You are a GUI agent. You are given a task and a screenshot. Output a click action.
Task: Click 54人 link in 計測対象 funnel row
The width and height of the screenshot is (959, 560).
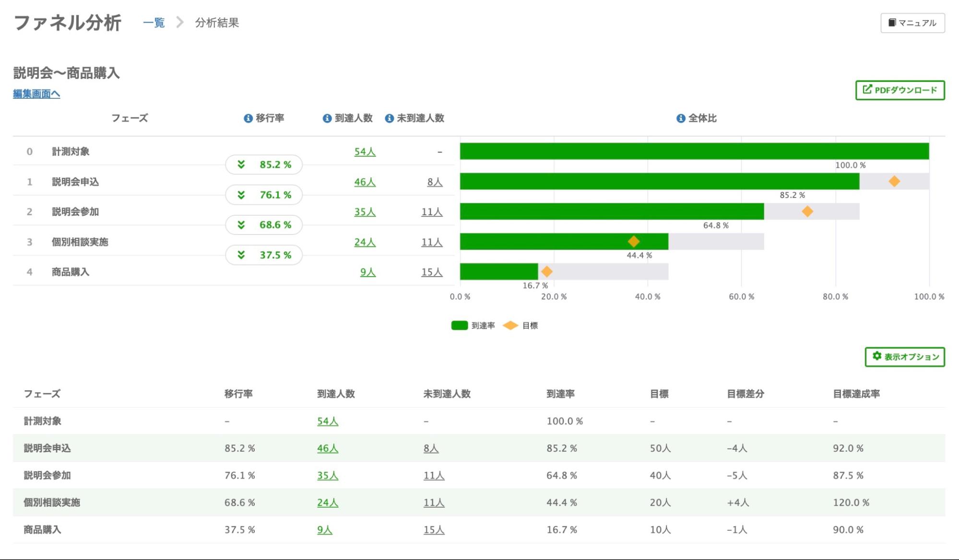click(x=365, y=152)
